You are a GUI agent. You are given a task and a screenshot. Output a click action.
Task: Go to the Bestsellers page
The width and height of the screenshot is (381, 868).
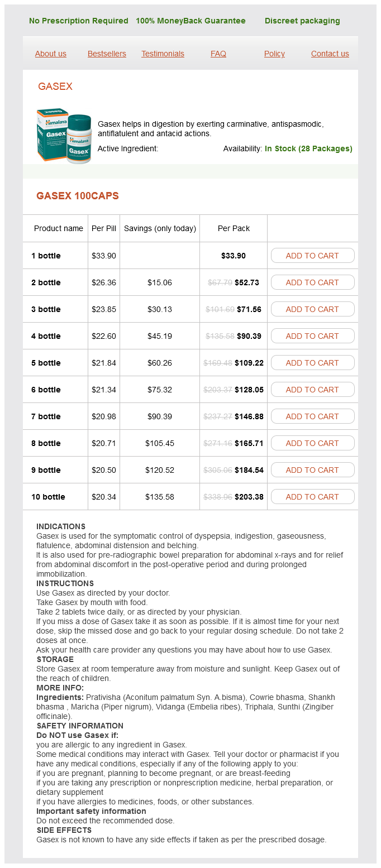coord(107,54)
